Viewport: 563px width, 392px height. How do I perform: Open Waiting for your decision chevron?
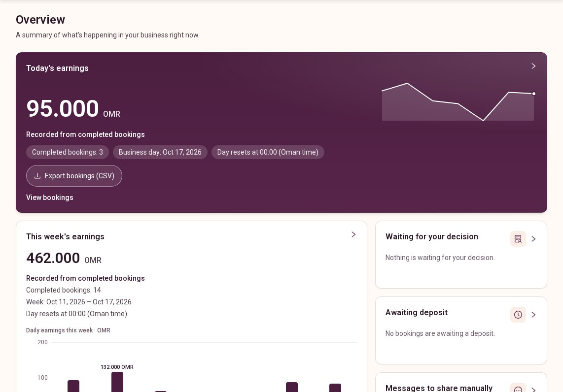pyautogui.click(x=533, y=239)
